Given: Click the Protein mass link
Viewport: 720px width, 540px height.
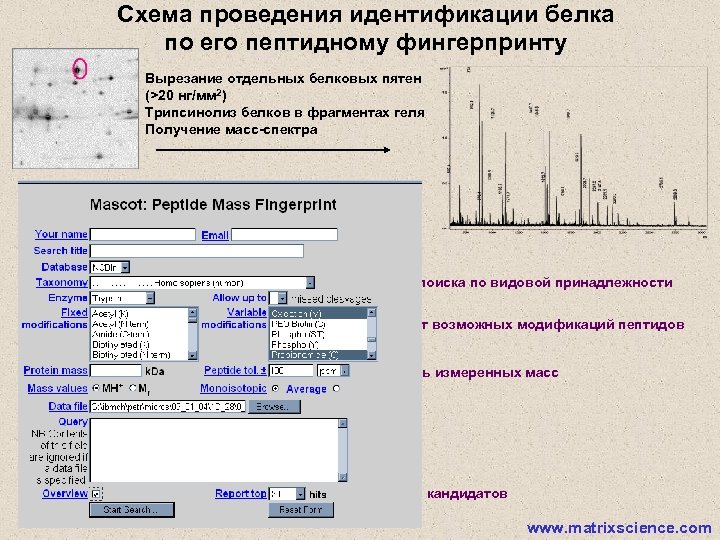Looking at the screenshot, I should point(55,371).
